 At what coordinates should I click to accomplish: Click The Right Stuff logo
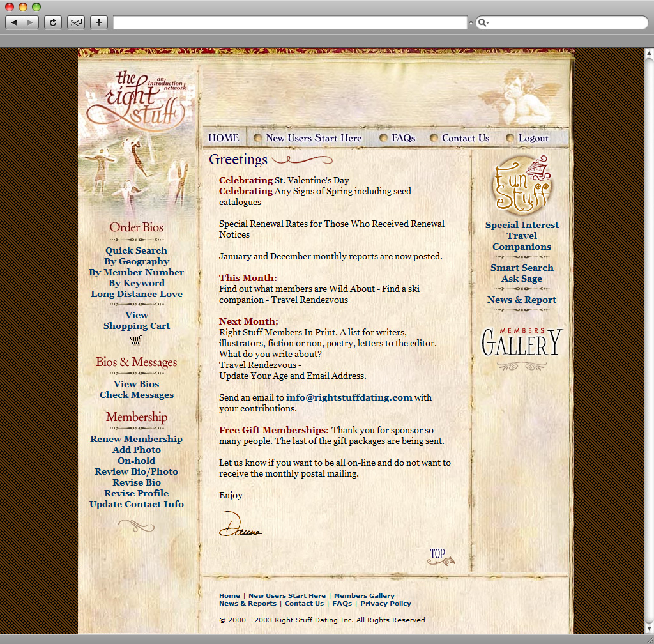coord(137,99)
